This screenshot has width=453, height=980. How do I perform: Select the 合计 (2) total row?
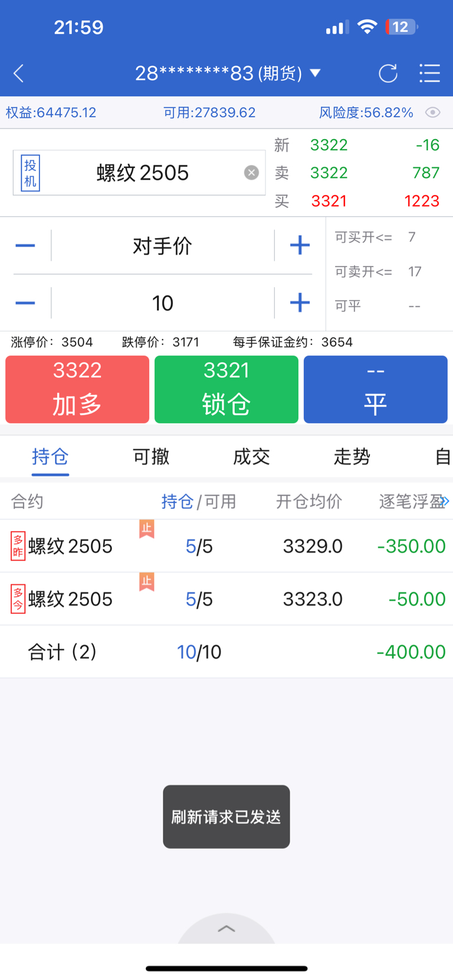tap(226, 652)
